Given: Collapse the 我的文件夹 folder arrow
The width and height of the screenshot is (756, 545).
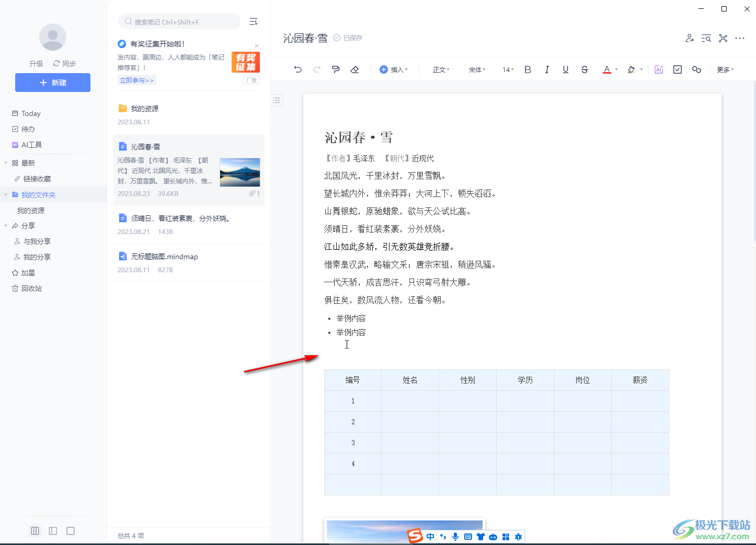Looking at the screenshot, I should [6, 195].
